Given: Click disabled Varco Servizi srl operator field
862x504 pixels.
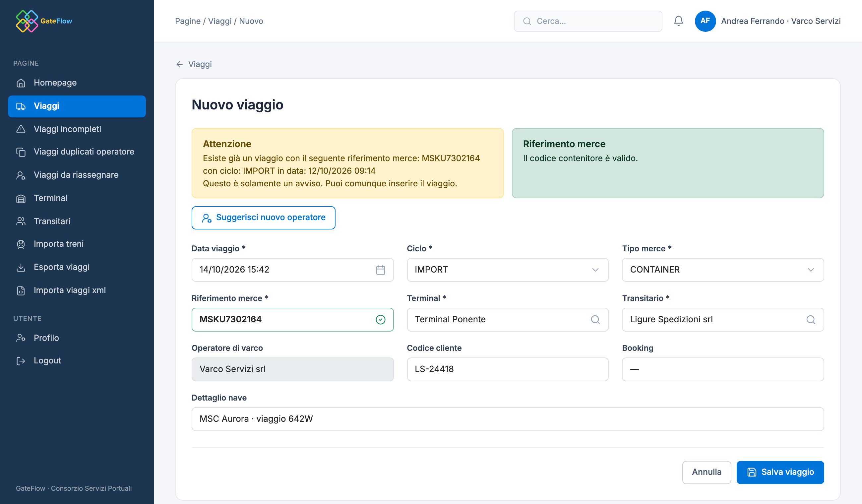Looking at the screenshot, I should pyautogui.click(x=292, y=369).
